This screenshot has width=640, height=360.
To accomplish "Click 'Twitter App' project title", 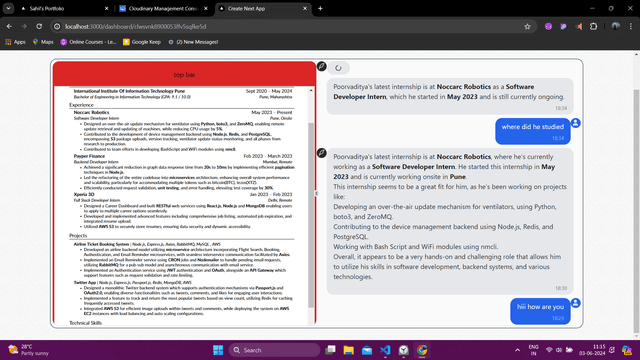I will click(85, 282).
